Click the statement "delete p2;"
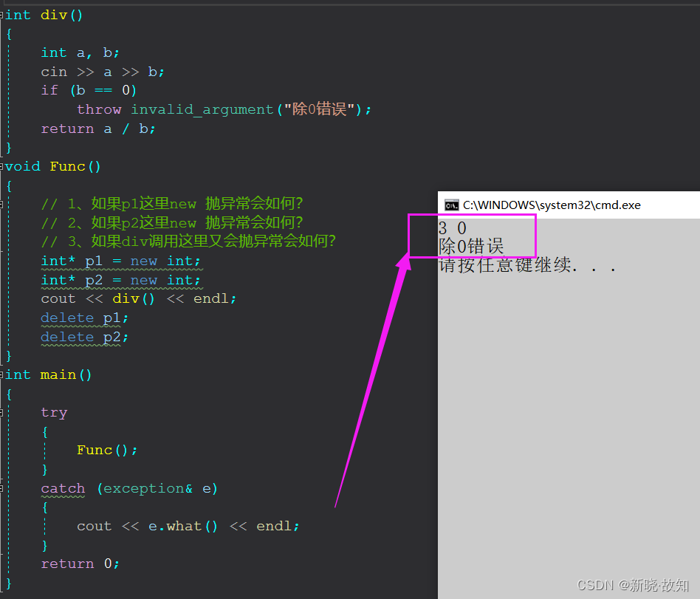This screenshot has width=700, height=599. (84, 337)
